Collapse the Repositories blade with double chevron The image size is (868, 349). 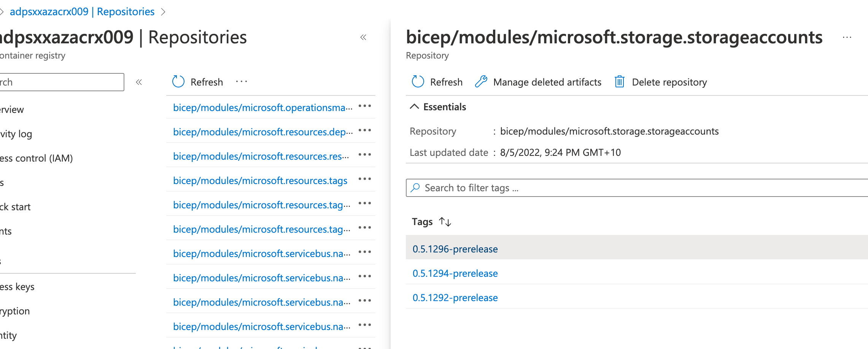[363, 37]
